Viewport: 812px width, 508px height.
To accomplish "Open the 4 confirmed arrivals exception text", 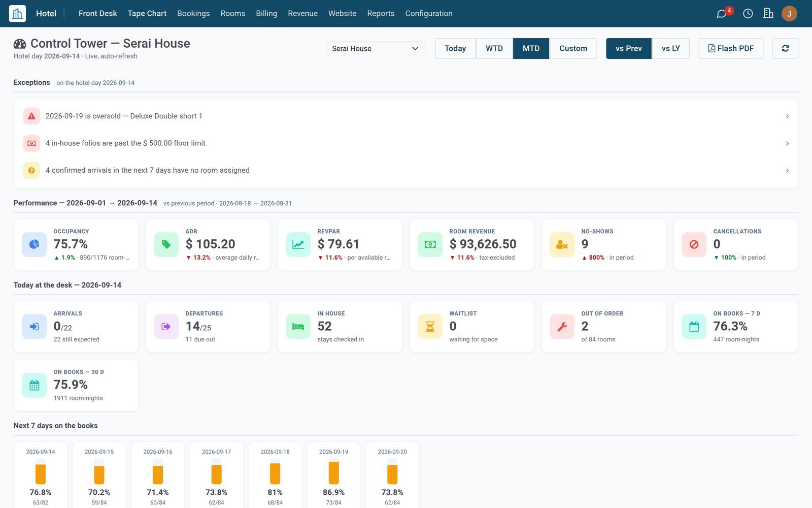I will [x=148, y=170].
